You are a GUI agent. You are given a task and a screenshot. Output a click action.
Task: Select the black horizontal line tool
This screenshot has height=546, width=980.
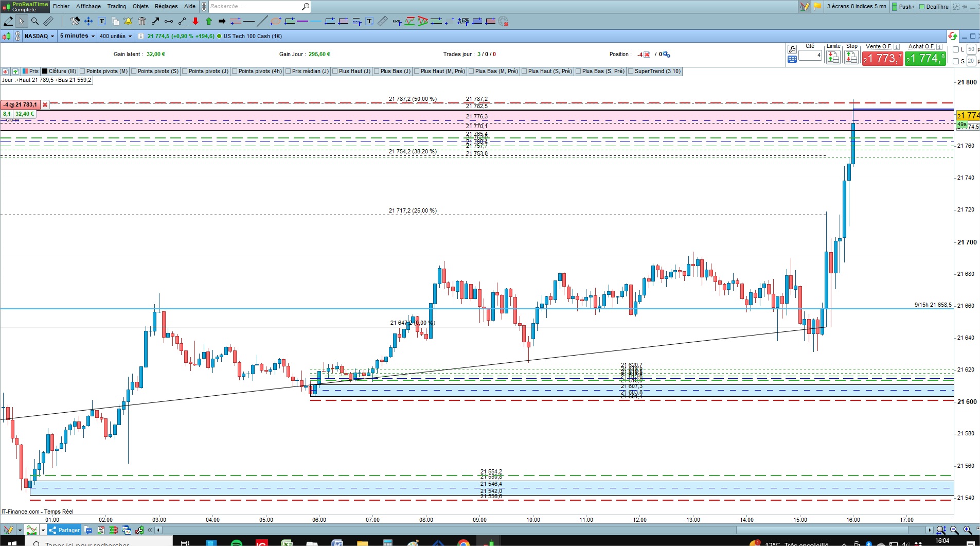[x=249, y=21]
